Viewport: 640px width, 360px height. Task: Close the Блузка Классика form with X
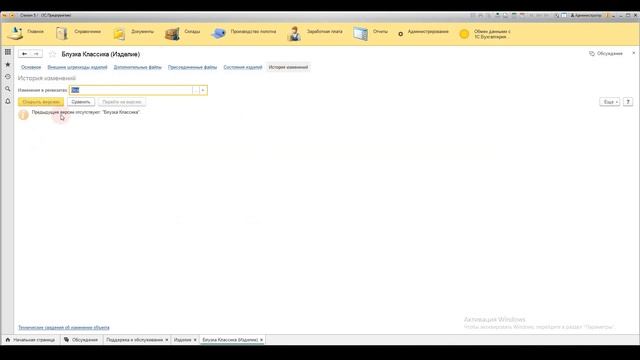[633, 53]
